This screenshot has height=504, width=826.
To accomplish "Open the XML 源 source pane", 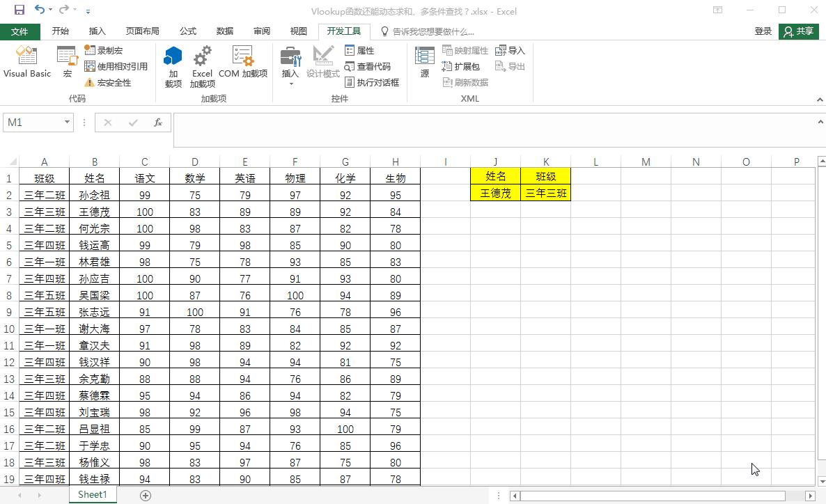I will [423, 63].
